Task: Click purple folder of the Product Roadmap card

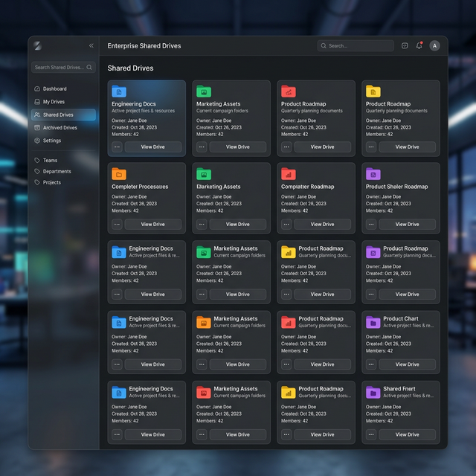Action: click(373, 252)
